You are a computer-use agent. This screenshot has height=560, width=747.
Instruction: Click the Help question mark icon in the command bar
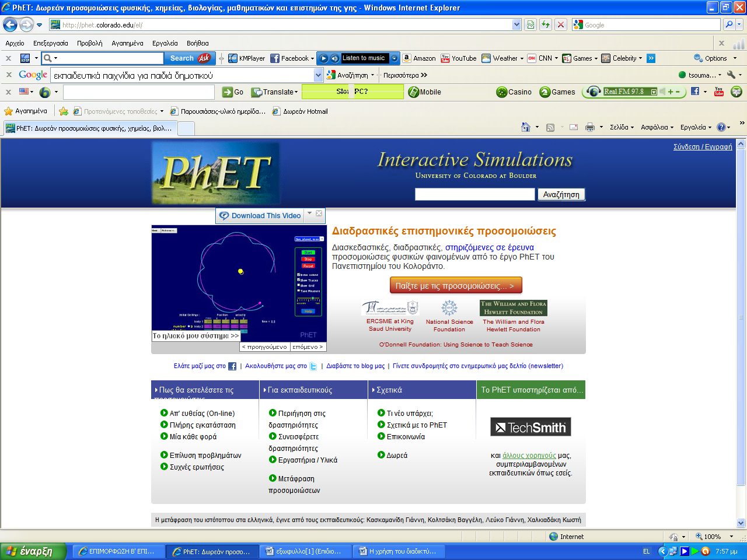[x=721, y=127]
